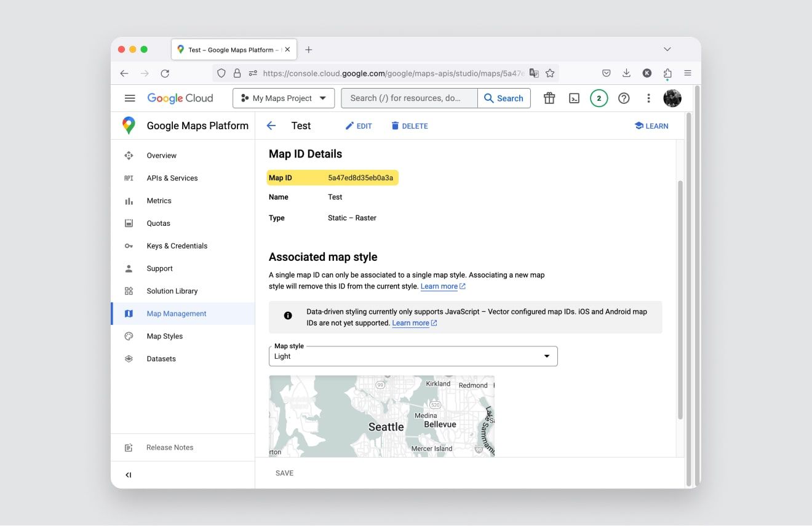The height and width of the screenshot is (526, 812).
Task: Open Quotas in the sidebar
Action: pyautogui.click(x=183, y=223)
